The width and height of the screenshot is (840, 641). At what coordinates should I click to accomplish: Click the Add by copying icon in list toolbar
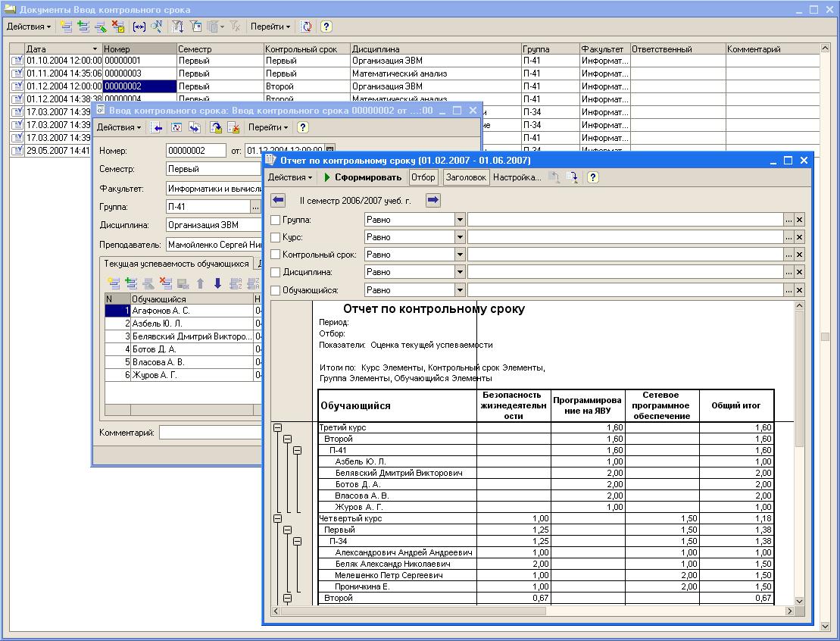pos(83,27)
